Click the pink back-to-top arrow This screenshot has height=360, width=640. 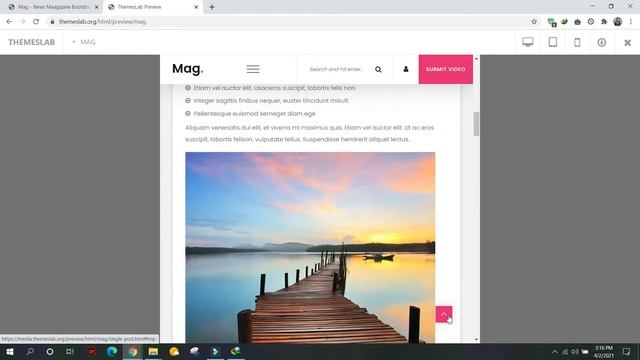pyautogui.click(x=444, y=314)
